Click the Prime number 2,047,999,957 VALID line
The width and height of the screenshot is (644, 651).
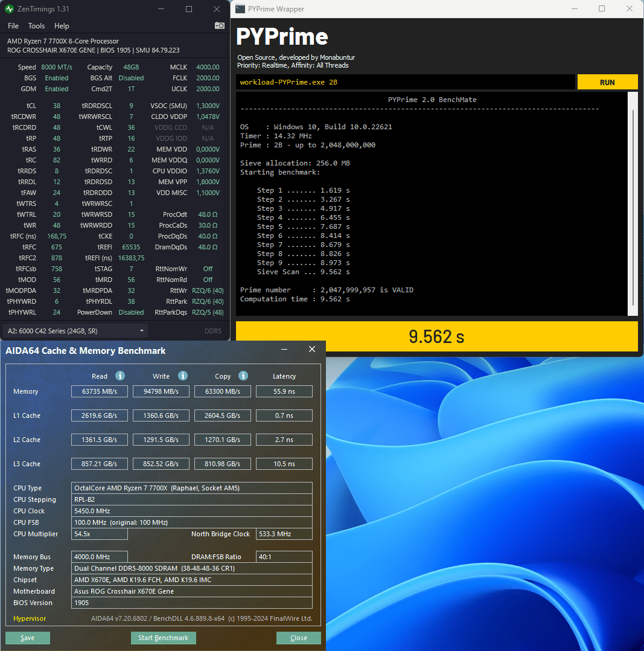coord(327,290)
